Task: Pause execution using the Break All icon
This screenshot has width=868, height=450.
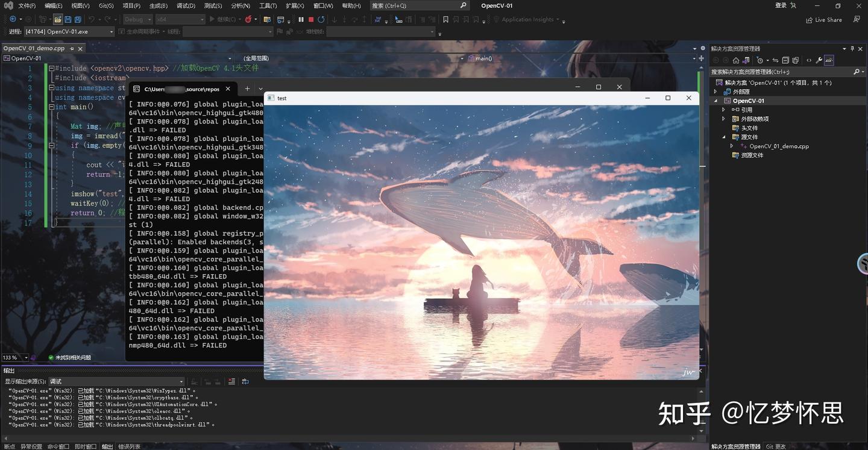Action: [x=301, y=19]
